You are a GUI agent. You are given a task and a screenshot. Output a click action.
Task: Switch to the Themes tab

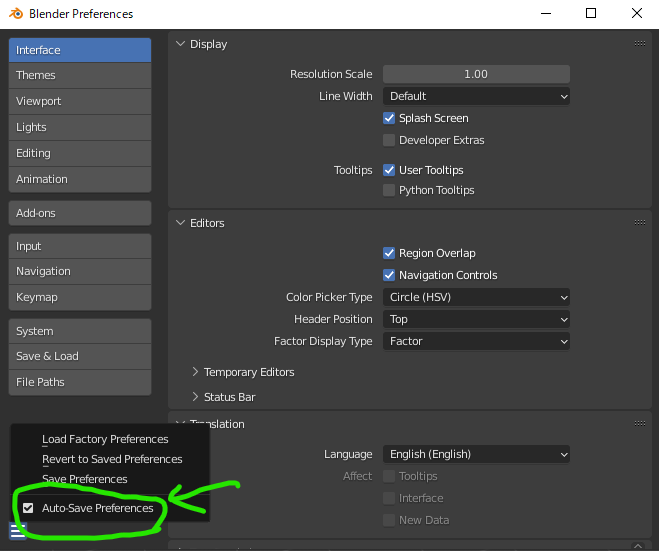(x=80, y=75)
